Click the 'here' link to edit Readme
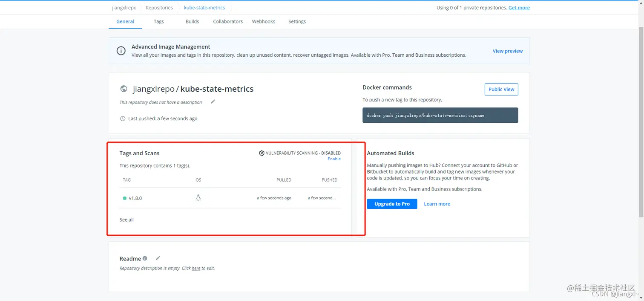The image size is (644, 301). pyautogui.click(x=196, y=268)
